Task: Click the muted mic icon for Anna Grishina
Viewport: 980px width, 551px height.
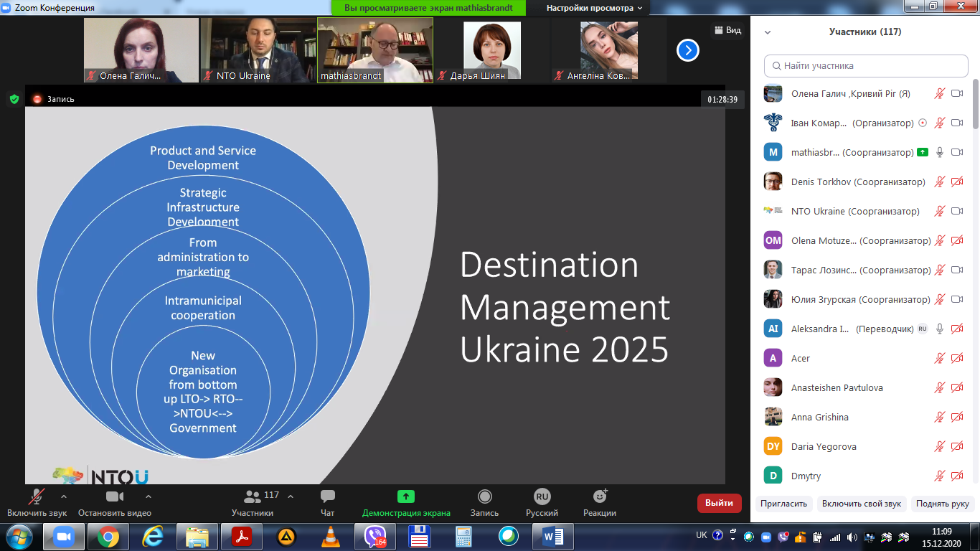Action: pos(940,417)
